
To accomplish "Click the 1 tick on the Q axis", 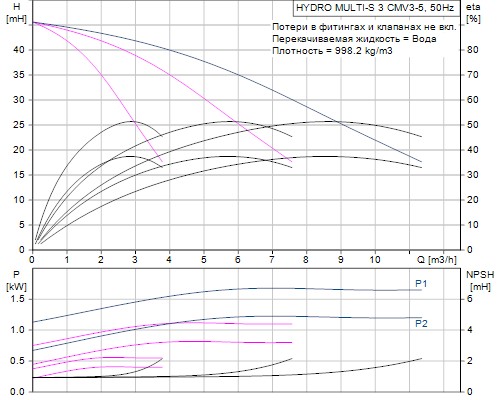I will [67, 260].
